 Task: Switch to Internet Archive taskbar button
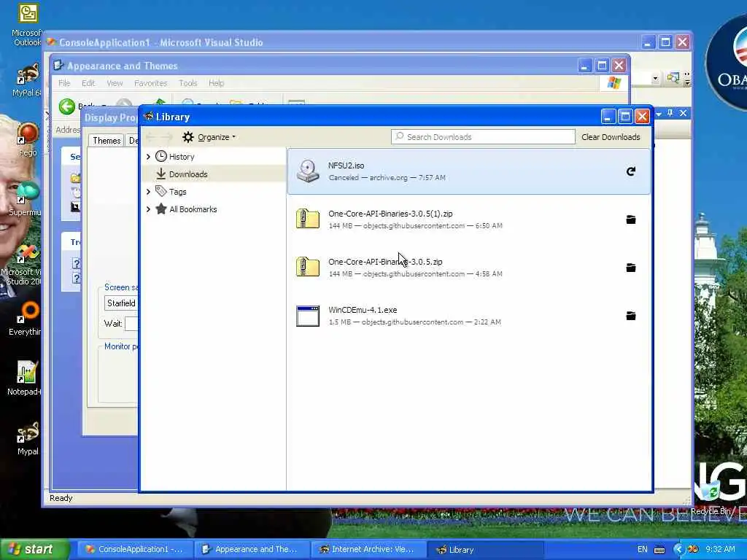[x=368, y=550]
